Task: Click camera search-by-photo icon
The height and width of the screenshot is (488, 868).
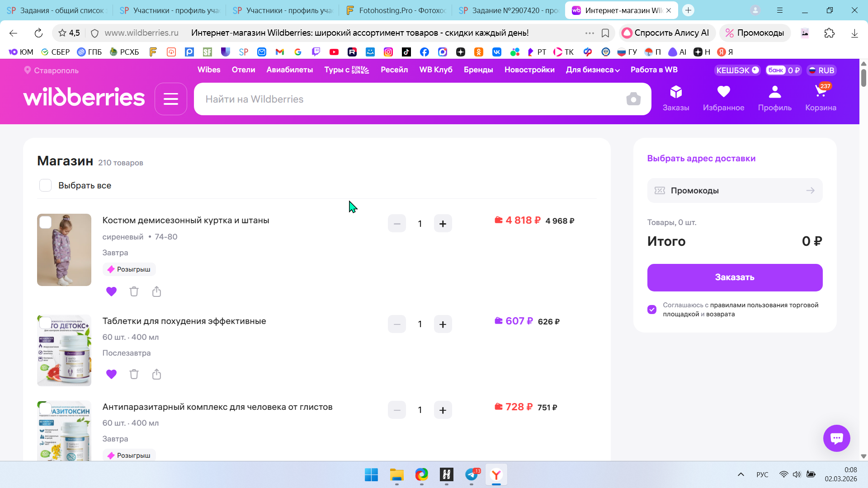Action: click(x=633, y=99)
